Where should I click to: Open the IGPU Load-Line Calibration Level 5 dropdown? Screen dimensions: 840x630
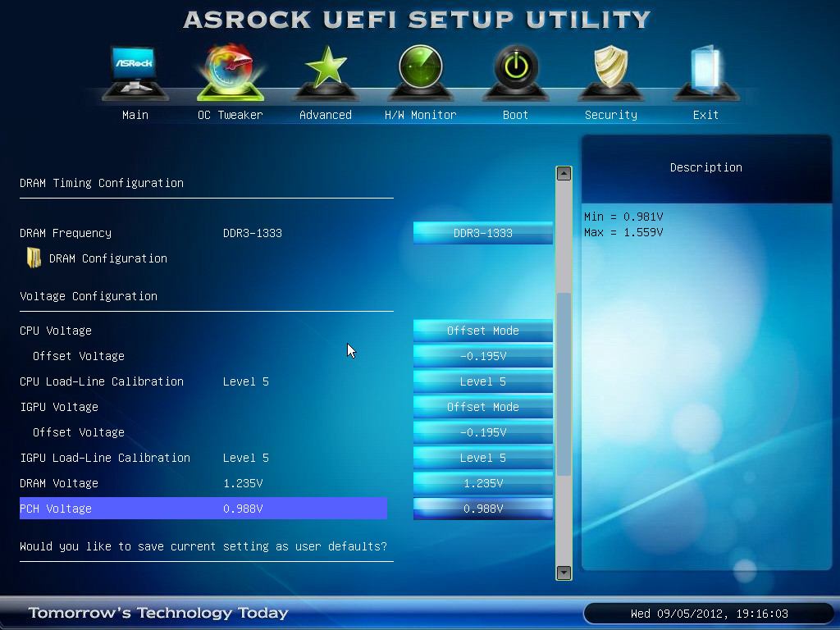pyautogui.click(x=482, y=458)
